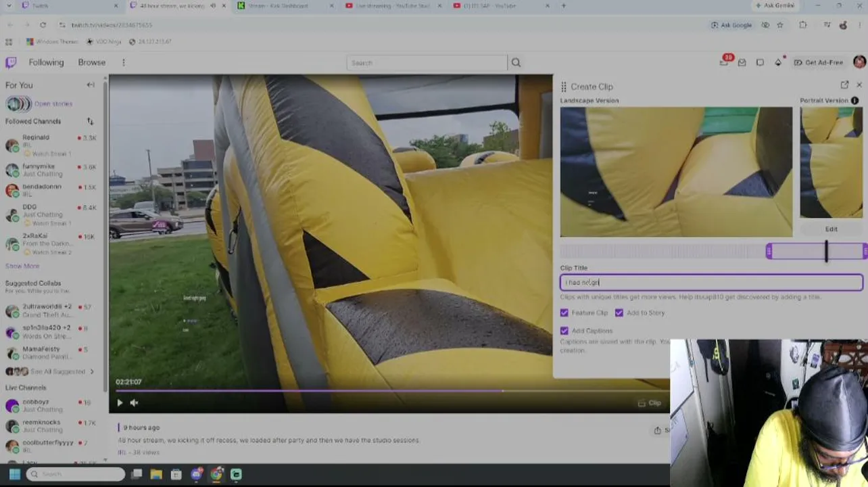The width and height of the screenshot is (868, 487).
Task: Open the DDG followed channel
Action: tap(51, 214)
